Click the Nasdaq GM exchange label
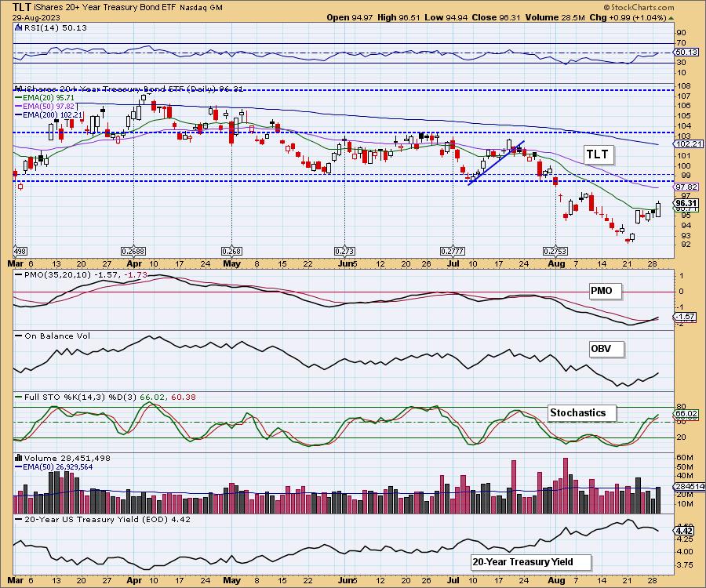Image resolution: width=706 pixels, height=588 pixels. click(x=201, y=8)
